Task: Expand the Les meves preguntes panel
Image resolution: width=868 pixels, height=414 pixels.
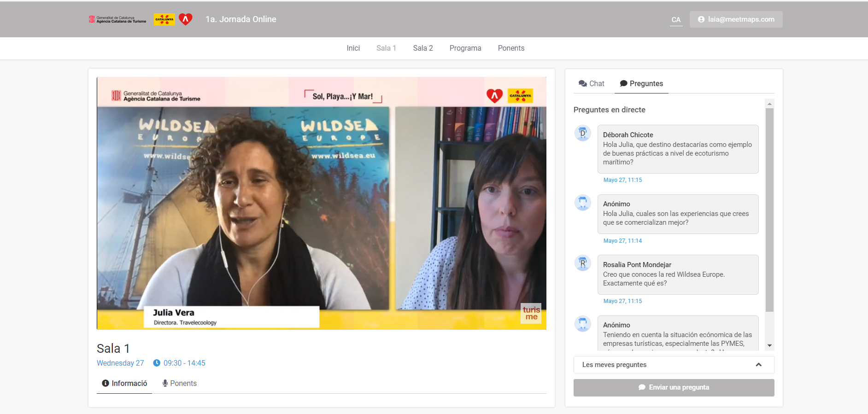Action: click(674, 365)
